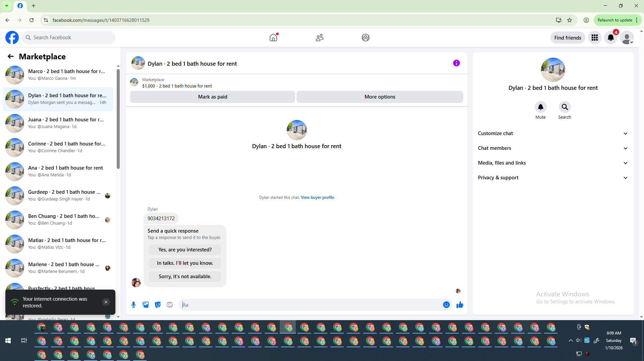Click Find friends
Viewport: 644px width, 361px height.
[x=568, y=38]
